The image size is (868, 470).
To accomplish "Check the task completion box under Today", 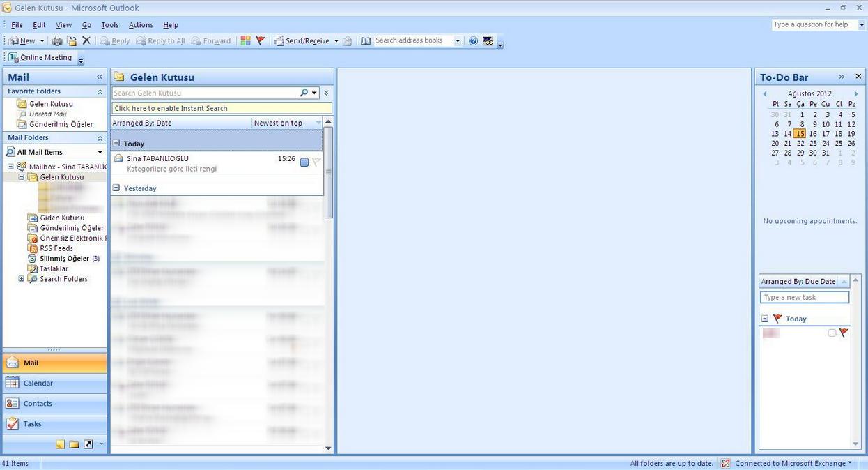I will click(x=832, y=333).
